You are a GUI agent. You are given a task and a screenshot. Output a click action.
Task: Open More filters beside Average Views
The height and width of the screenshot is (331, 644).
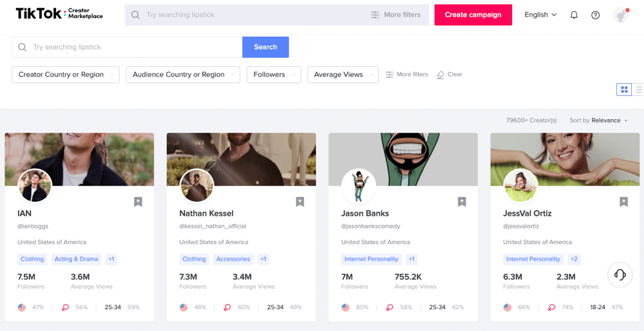click(x=406, y=74)
